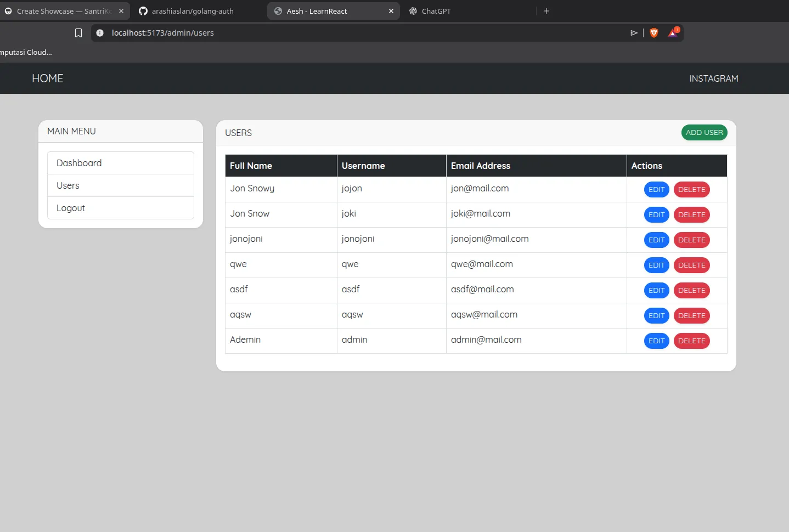Edit the joki user row

tap(656, 214)
